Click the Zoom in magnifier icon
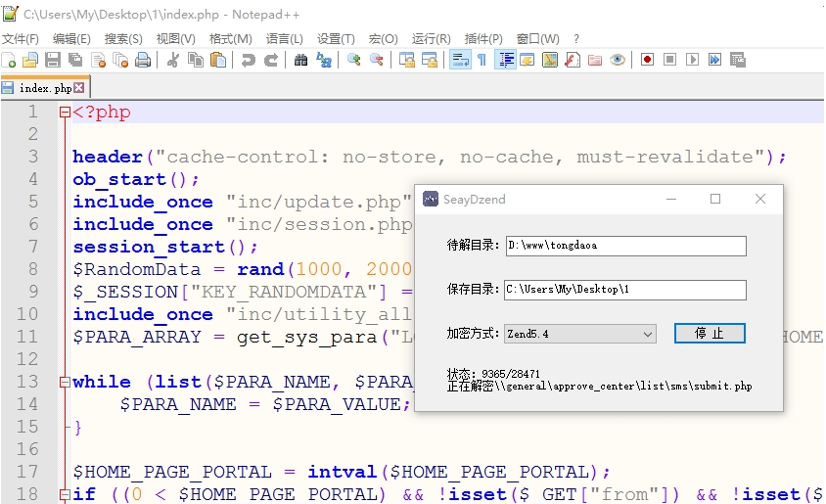This screenshot has height=504, width=826. click(x=353, y=60)
